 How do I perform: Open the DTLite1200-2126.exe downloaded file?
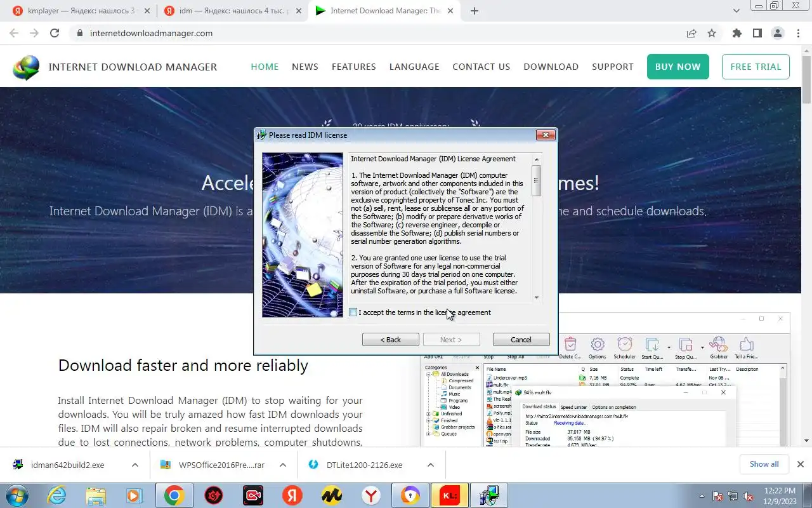pyautogui.click(x=364, y=465)
